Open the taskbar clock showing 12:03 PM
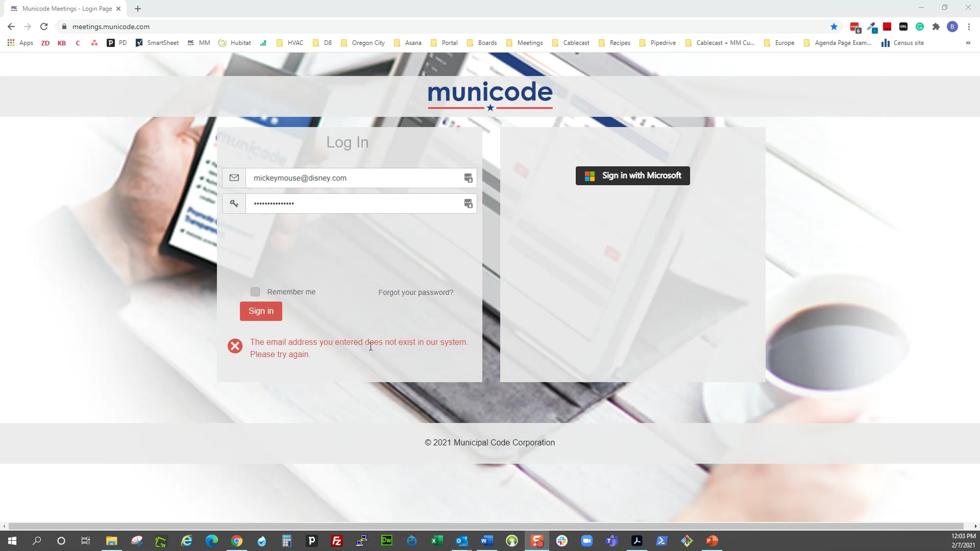980x551 pixels. click(963, 541)
